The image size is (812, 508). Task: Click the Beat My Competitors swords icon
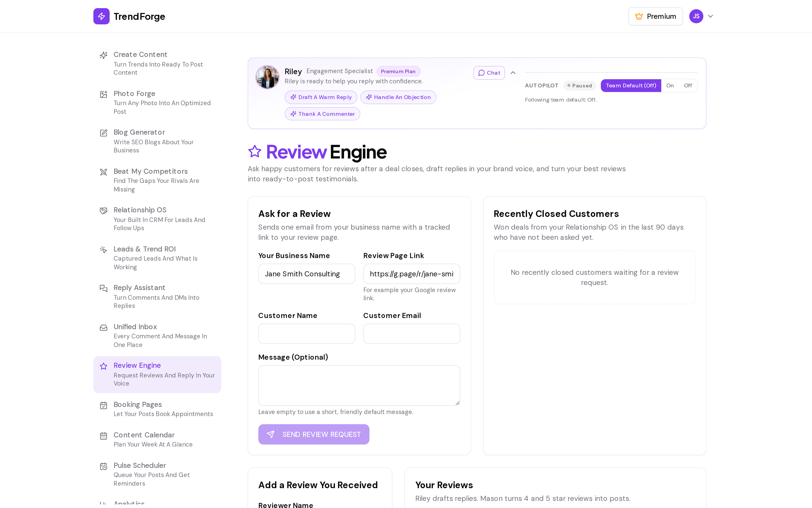(x=104, y=172)
